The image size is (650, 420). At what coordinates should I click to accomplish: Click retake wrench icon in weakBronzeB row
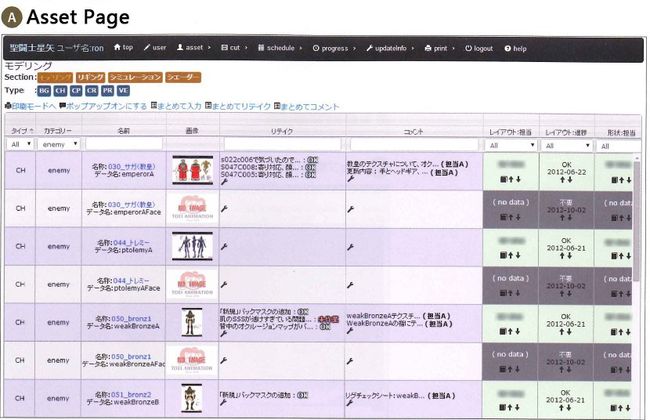coord(224,403)
